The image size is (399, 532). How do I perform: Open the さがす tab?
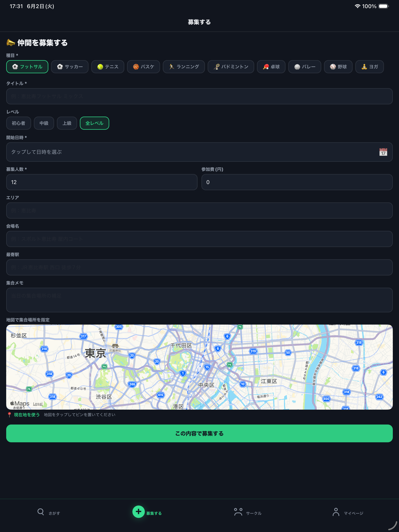pyautogui.click(x=49, y=512)
